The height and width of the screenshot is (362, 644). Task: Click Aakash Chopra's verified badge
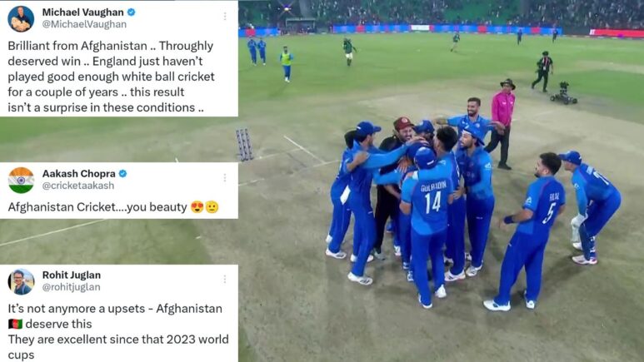tap(122, 174)
